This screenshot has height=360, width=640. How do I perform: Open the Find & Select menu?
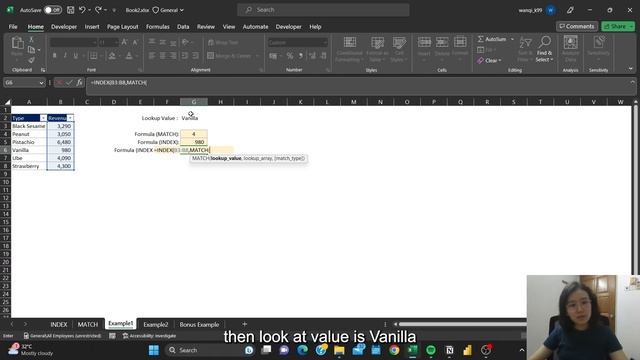(544, 49)
